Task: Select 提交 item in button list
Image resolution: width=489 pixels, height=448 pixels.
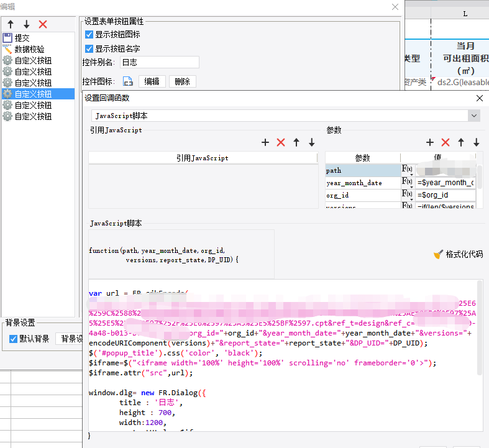Action: pyautogui.click(x=22, y=38)
